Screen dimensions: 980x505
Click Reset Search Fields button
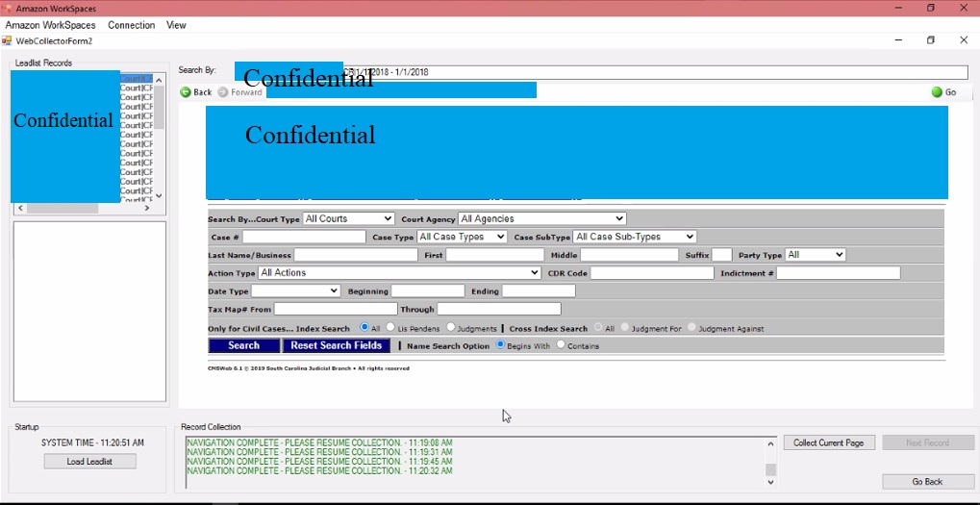click(x=337, y=345)
